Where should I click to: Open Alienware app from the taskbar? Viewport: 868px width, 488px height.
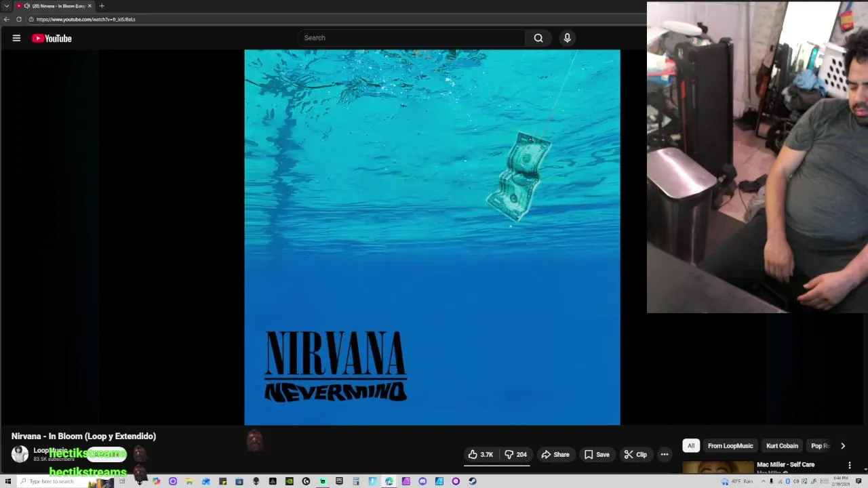click(256, 481)
